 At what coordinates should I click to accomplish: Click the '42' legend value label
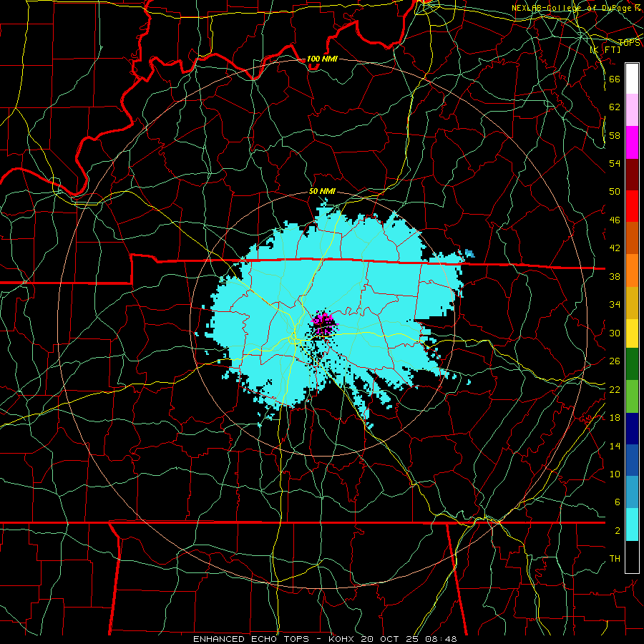(615, 248)
